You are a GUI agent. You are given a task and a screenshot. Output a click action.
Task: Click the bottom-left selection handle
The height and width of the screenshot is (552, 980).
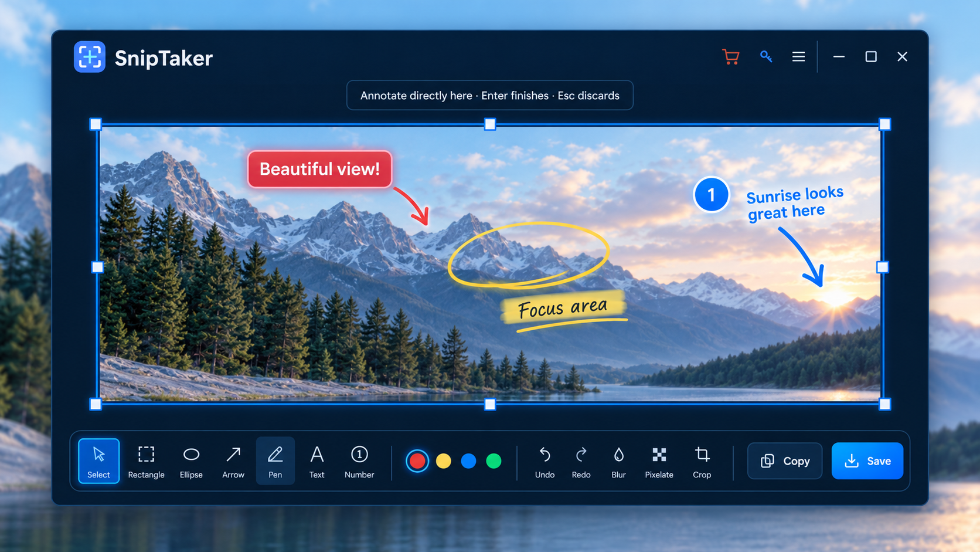click(x=96, y=404)
